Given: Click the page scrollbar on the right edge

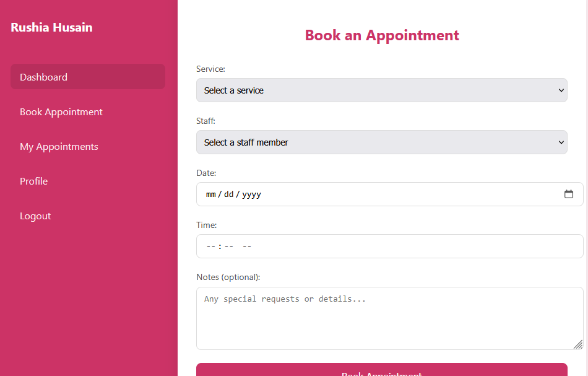Looking at the screenshot, I should (x=584, y=186).
